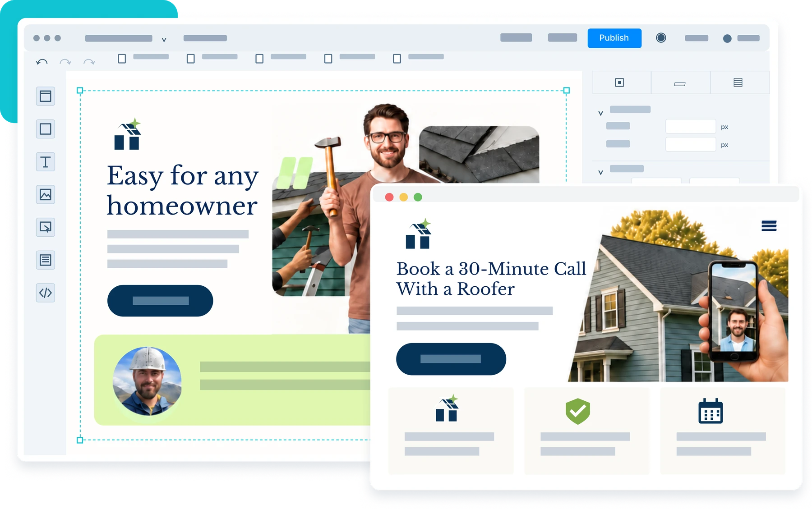This screenshot has height=509, width=812.
Task: Collapse the second properties section chevron
Action: coord(600,172)
